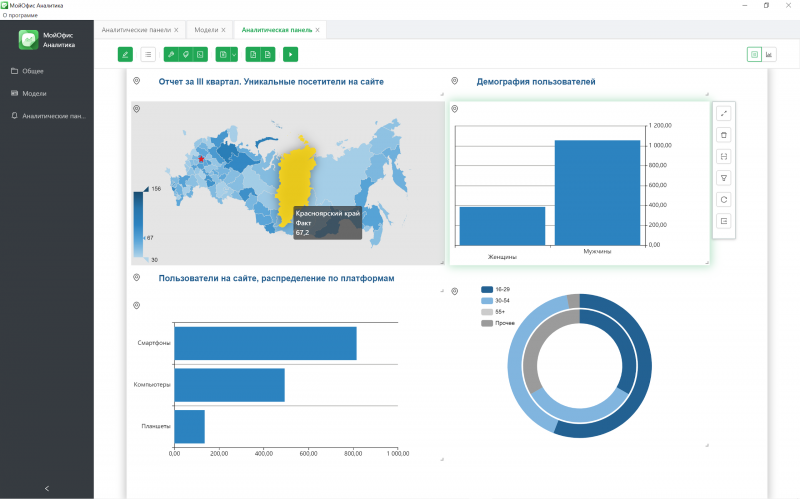Click the Мужчины bar in the chart
The width and height of the screenshot is (800, 499).
point(597,192)
